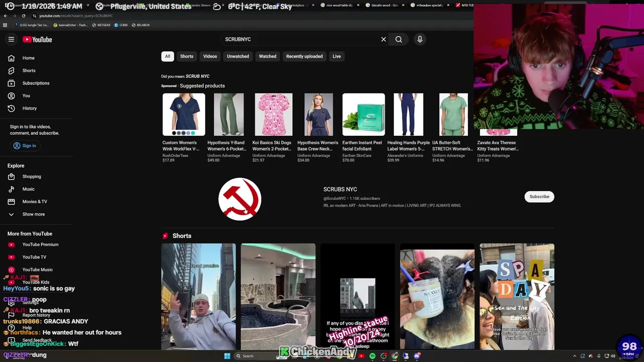The image size is (644, 362).
Task: Open the balenaEtcher bookmark
Action: [x=70, y=25]
